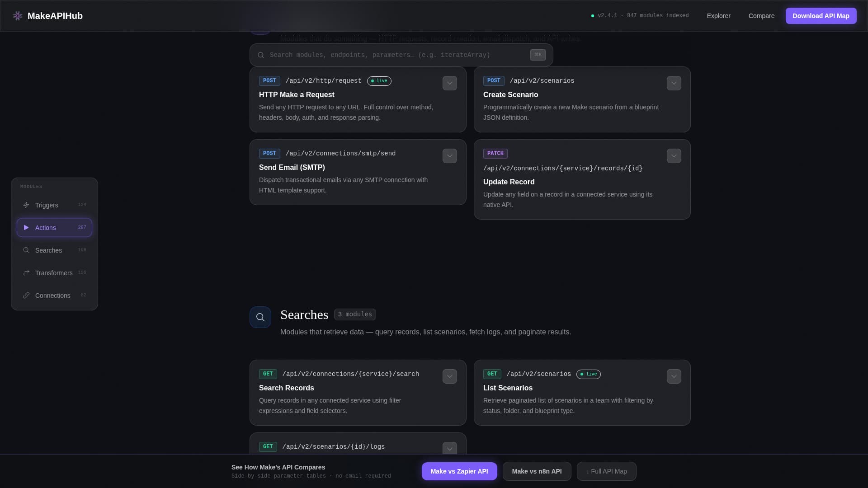The image size is (868, 488).
Task: Click the List Scenarios title
Action: pyautogui.click(x=508, y=388)
